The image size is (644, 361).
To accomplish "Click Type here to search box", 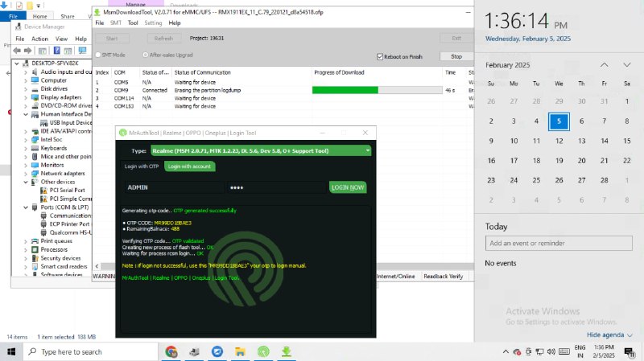I will 92,351.
